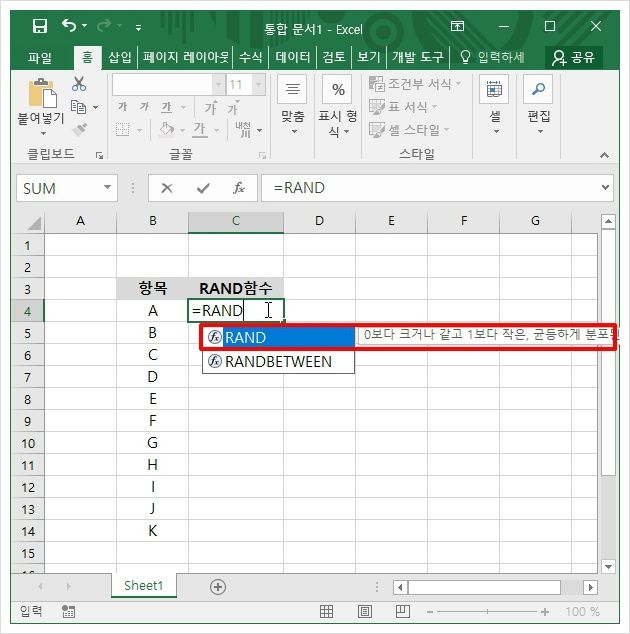Select row 4 header
Viewport: 630px width, 634px height.
[x=27, y=311]
